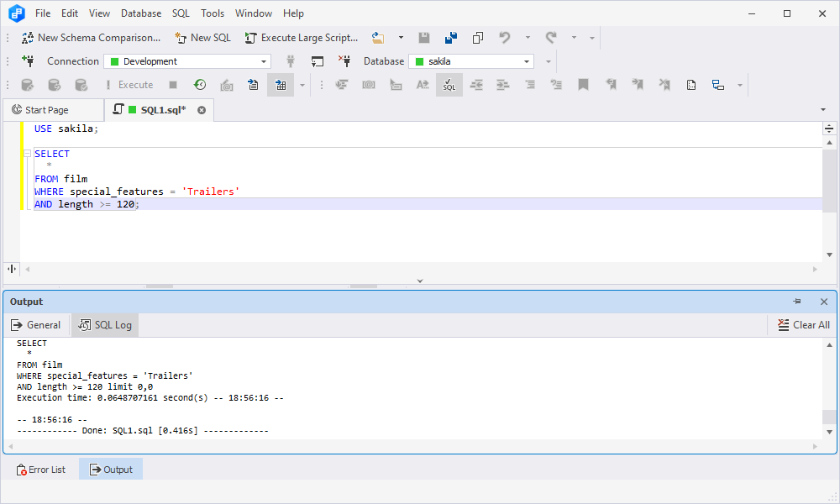Click the database edit cylinder icon
This screenshot has height=504, width=840.
point(28,85)
